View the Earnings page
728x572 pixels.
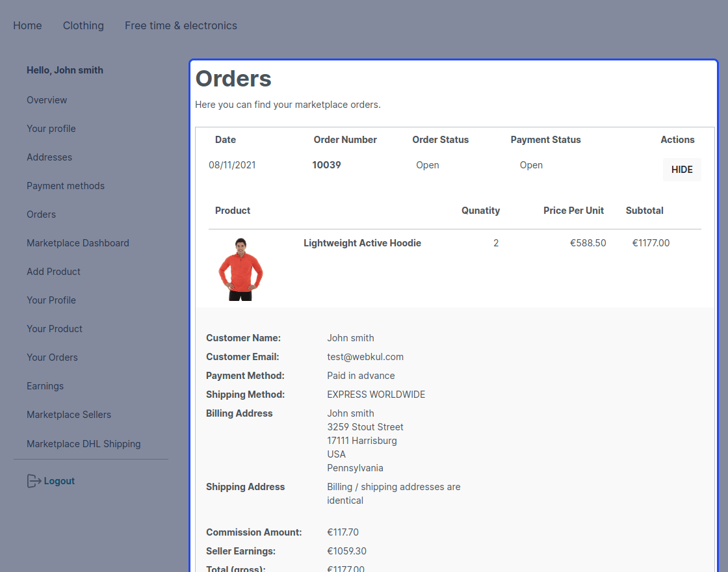(45, 386)
